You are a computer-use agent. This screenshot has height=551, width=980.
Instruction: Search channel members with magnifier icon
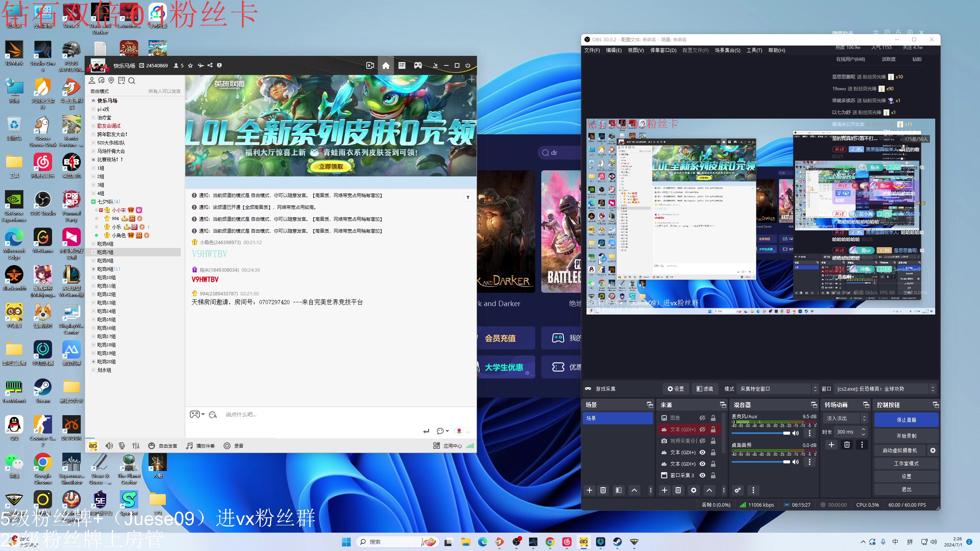coord(132,80)
